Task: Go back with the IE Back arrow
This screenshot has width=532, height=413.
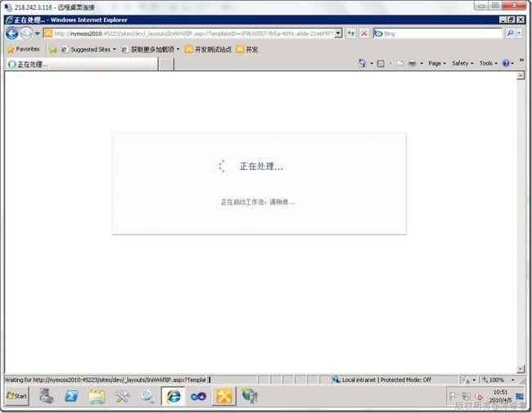Action: pos(12,34)
